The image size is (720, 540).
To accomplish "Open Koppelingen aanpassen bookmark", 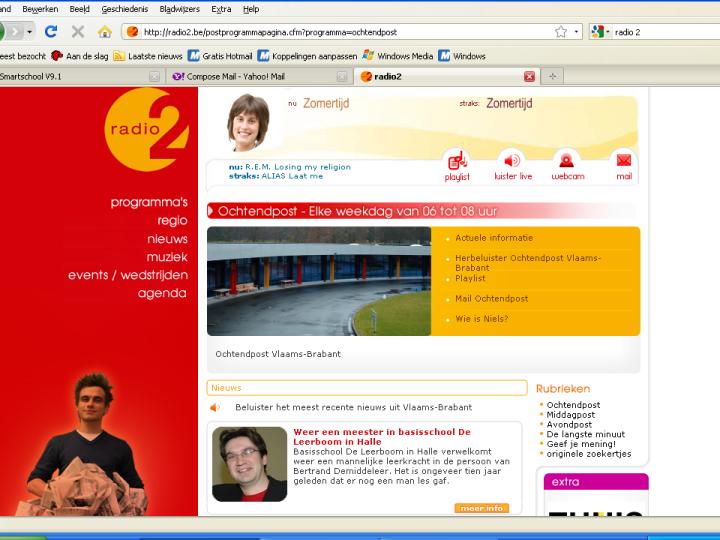I will (307, 56).
